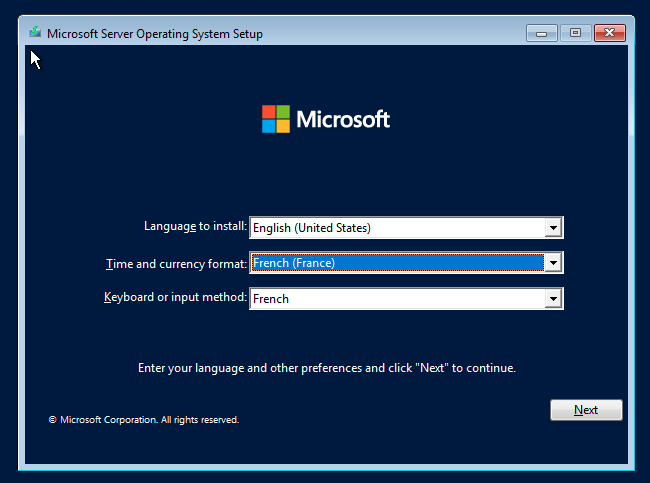The width and height of the screenshot is (650, 483).
Task: Click the setup icon in the title bar
Action: [x=35, y=32]
